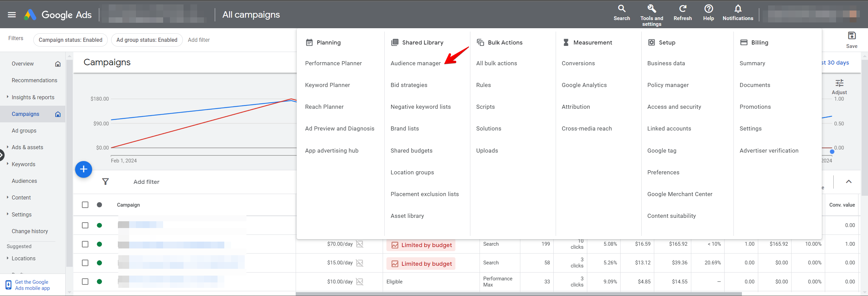868x296 pixels.
Task: Click the blue plus new campaign button
Action: 83,169
